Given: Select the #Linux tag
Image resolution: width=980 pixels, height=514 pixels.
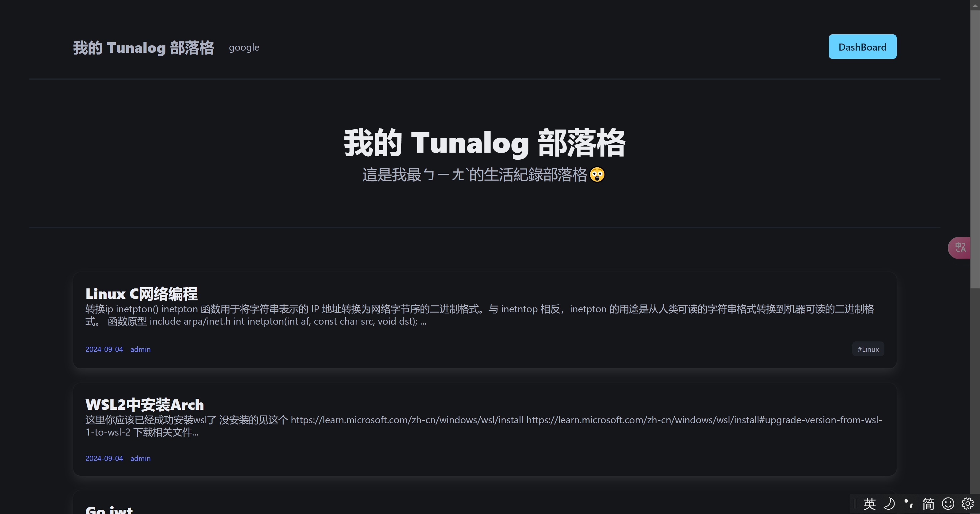Looking at the screenshot, I should tap(868, 349).
